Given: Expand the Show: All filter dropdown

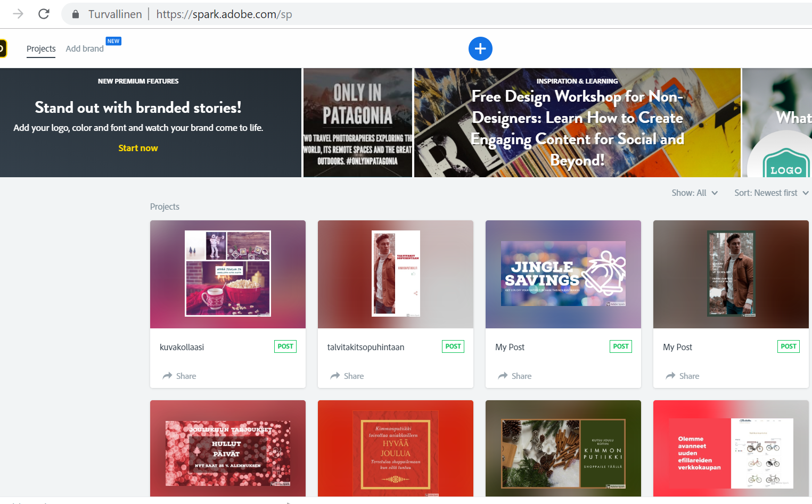Looking at the screenshot, I should tap(694, 193).
